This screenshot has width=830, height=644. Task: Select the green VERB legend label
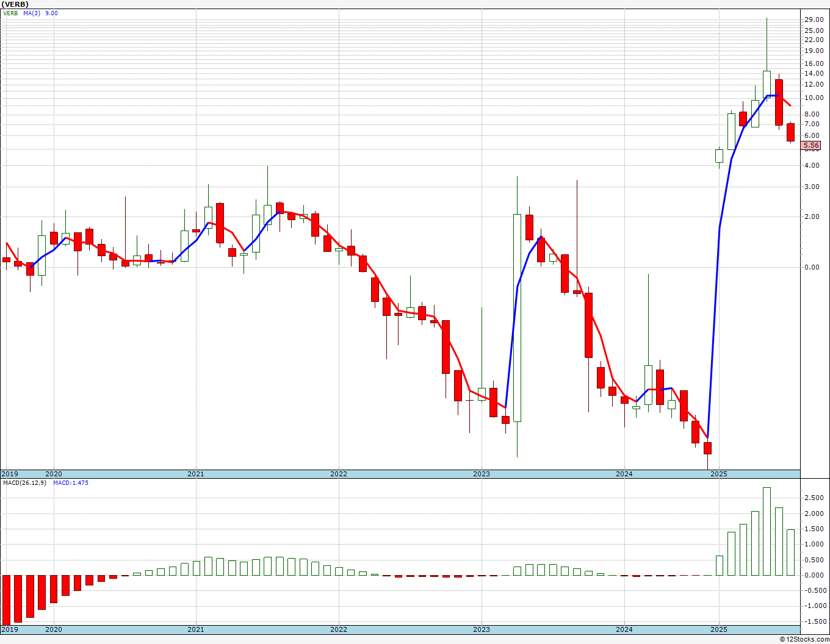(11, 13)
